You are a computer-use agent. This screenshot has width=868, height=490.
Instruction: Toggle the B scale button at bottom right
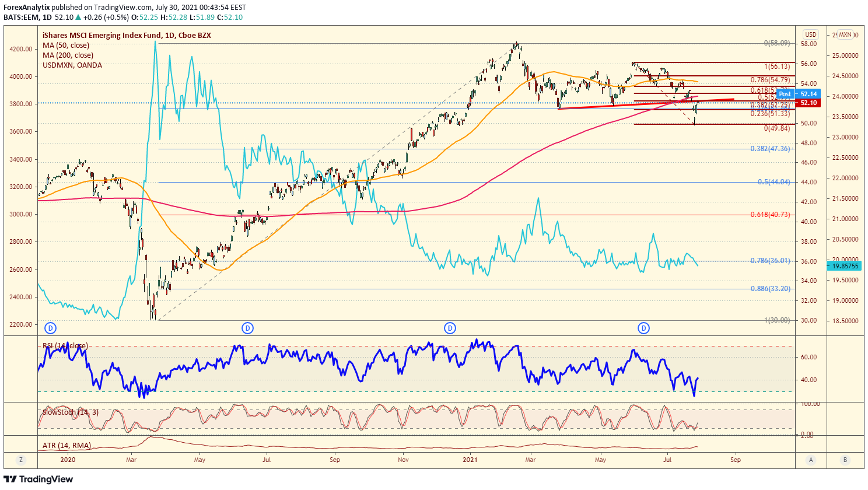pyautogui.click(x=845, y=460)
